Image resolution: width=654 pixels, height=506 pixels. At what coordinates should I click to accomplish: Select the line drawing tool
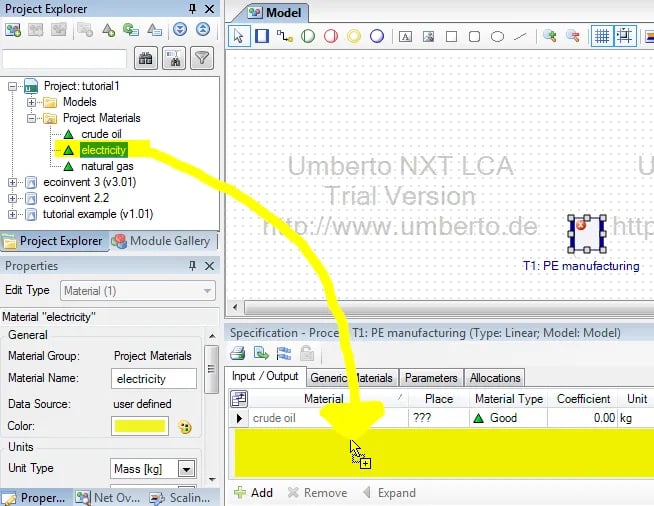[x=520, y=37]
